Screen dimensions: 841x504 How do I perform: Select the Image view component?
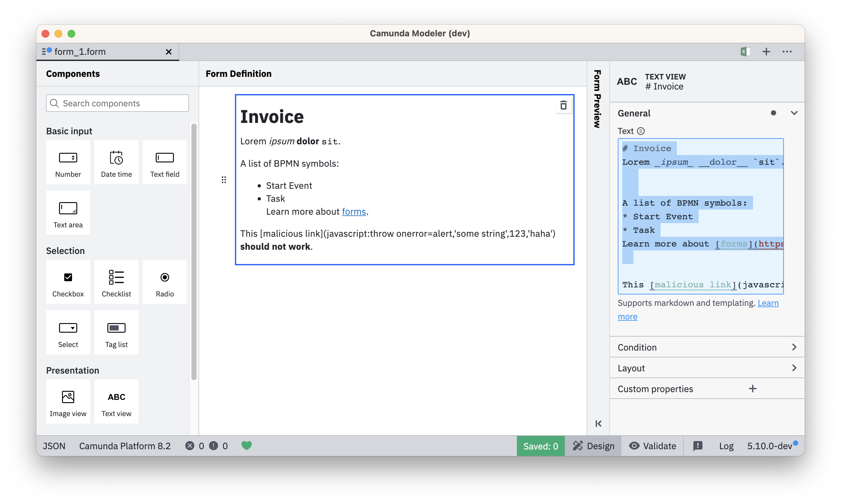tap(68, 402)
